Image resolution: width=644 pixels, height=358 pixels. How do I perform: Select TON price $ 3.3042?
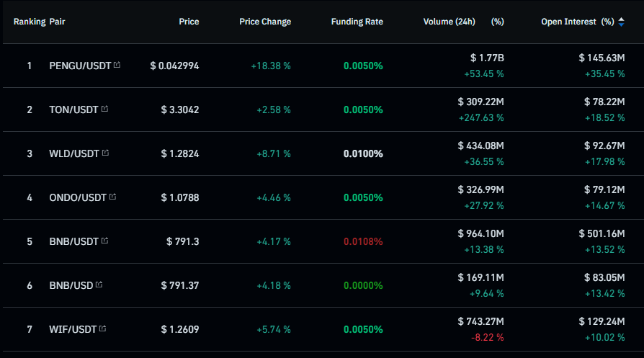click(180, 109)
